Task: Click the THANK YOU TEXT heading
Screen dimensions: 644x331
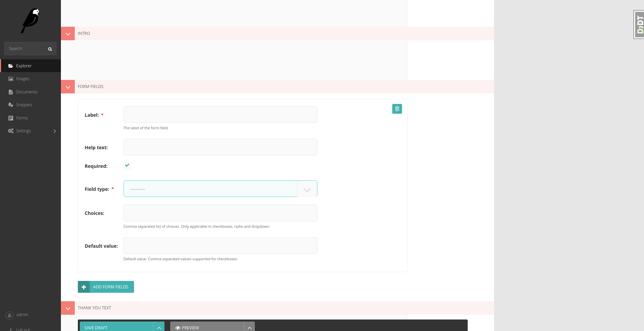Action: click(x=94, y=308)
